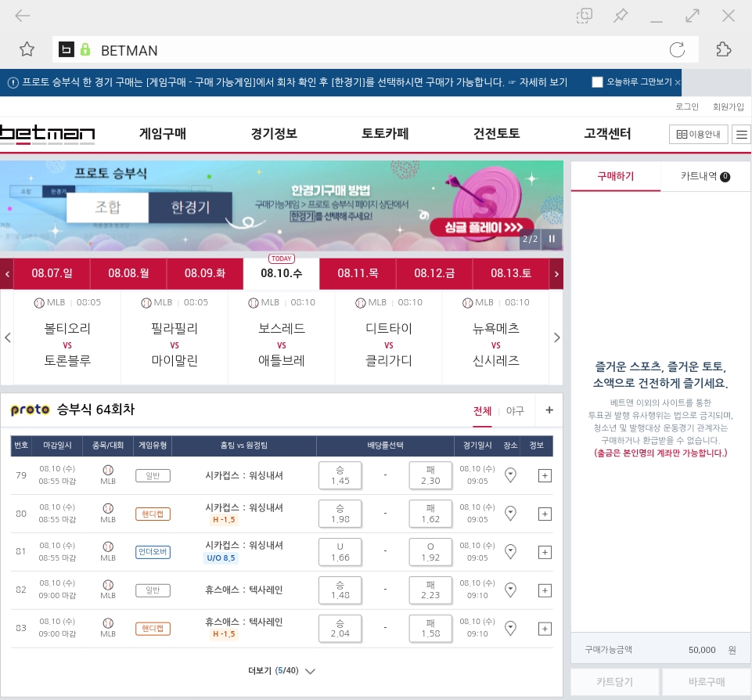Select 승 1.48 odds for game 82
This screenshot has height=700, width=752.
click(340, 590)
